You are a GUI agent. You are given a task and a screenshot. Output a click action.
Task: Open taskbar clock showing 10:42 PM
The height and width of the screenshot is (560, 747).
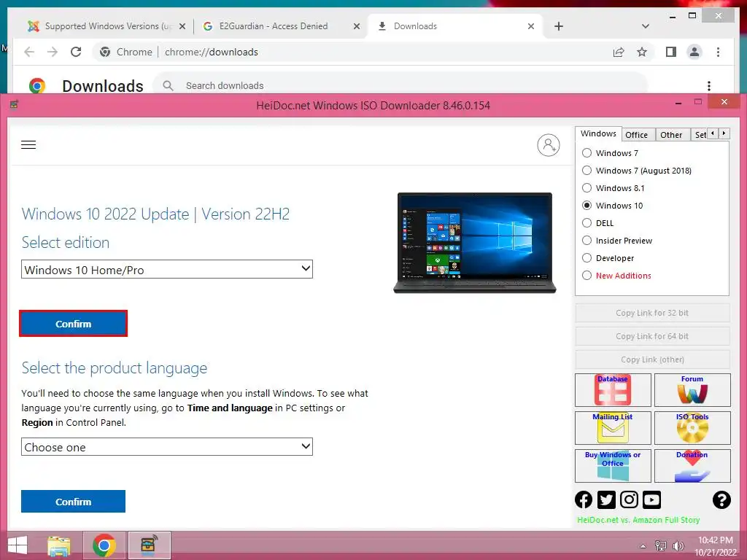pyautogui.click(x=715, y=546)
